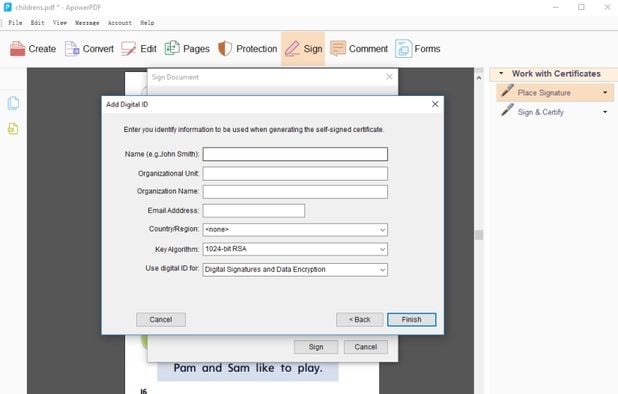The image size is (618, 394).
Task: Select the Sign toolbar tab
Action: pos(303,49)
